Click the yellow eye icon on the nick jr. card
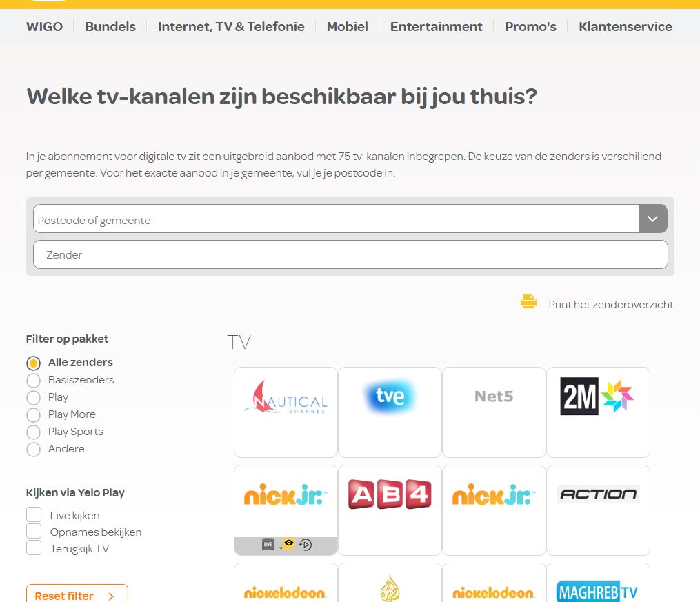Image resolution: width=700 pixels, height=602 pixels. [288, 543]
